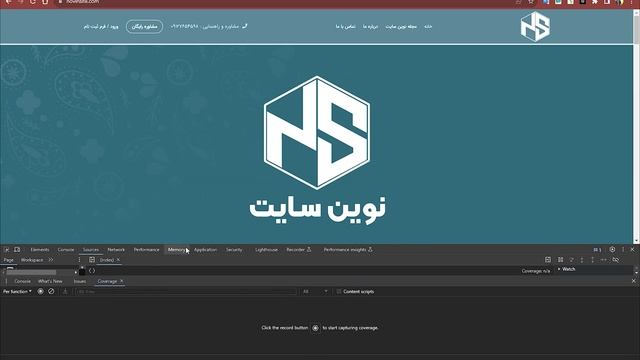The width and height of the screenshot is (640, 360).
Task: Open the Performance tab
Action: 147,250
